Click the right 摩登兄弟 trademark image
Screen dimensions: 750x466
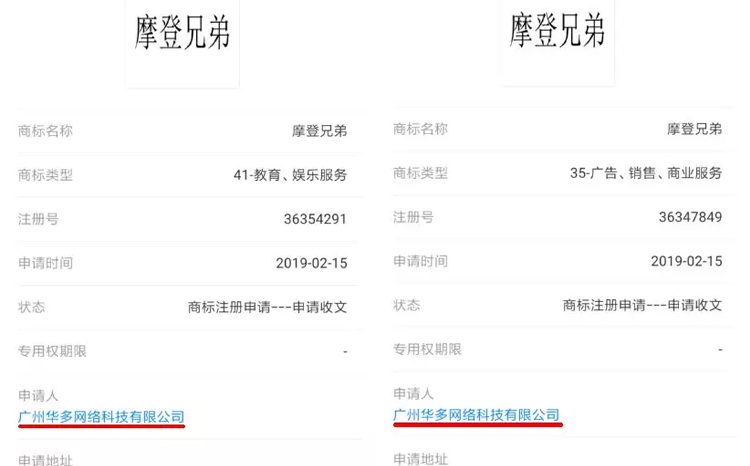point(558,42)
